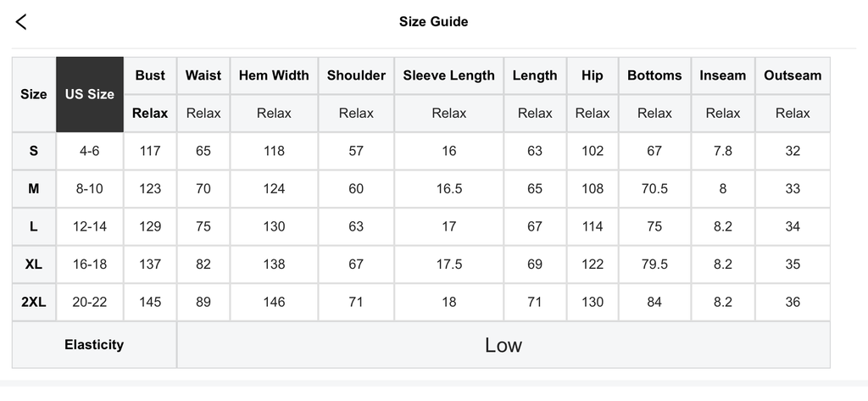This screenshot has height=401, width=868.
Task: Click the Hem Width column header
Action: point(274,75)
